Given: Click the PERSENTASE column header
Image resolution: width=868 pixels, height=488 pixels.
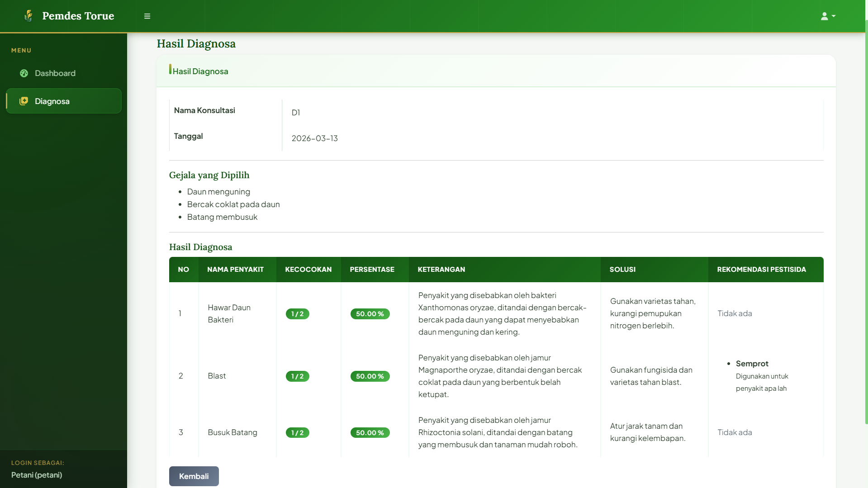Looking at the screenshot, I should [x=372, y=270].
